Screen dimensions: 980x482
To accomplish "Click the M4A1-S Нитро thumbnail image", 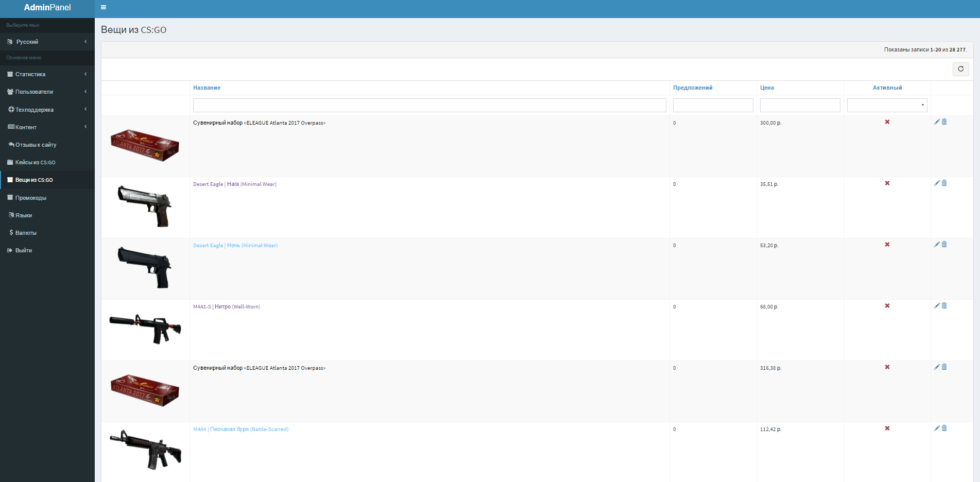I will click(x=145, y=329).
